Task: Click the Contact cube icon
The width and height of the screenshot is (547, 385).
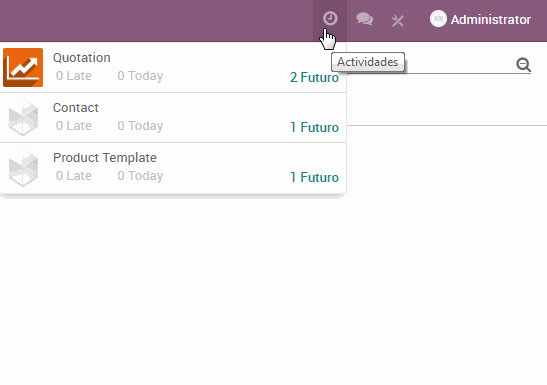Action: tap(23, 117)
